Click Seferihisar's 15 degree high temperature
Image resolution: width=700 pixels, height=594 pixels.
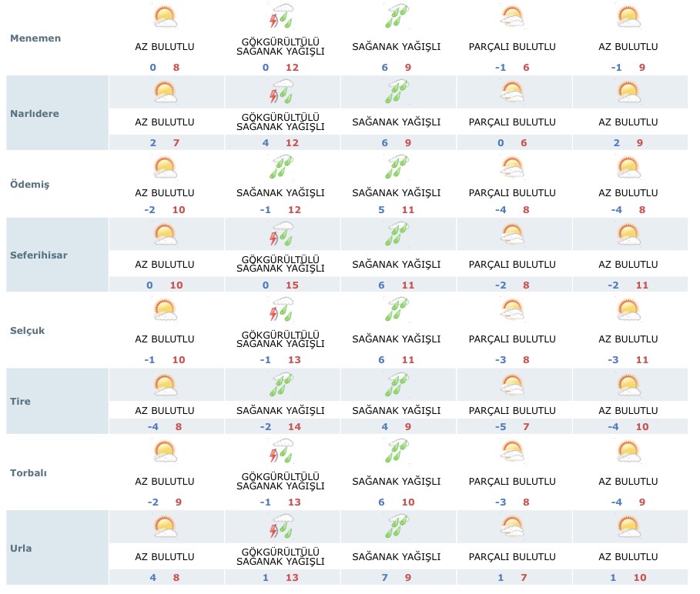[292, 285]
